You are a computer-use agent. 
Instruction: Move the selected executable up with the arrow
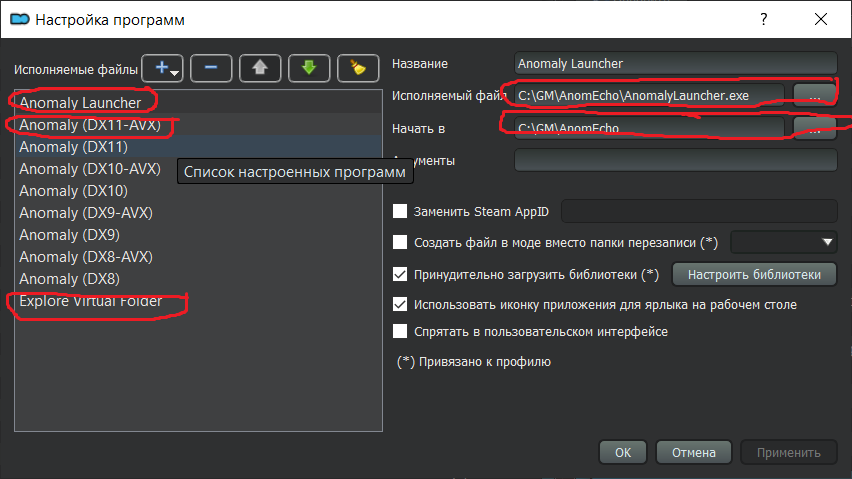tap(260, 68)
